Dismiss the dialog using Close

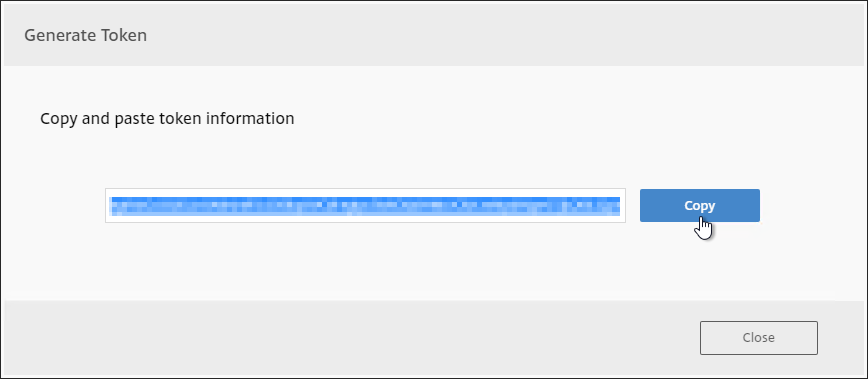coord(758,338)
